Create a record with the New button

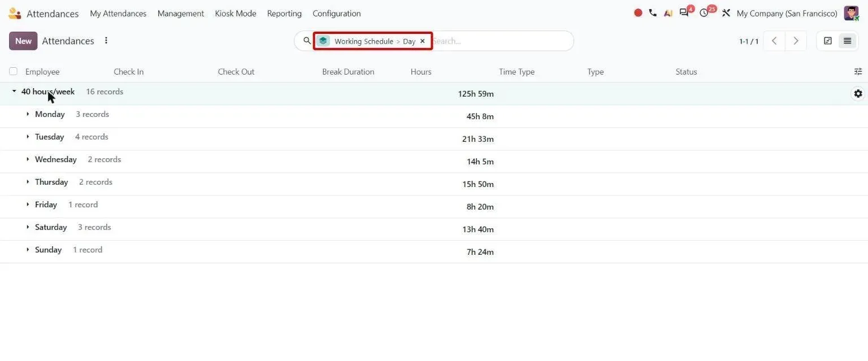pos(23,41)
